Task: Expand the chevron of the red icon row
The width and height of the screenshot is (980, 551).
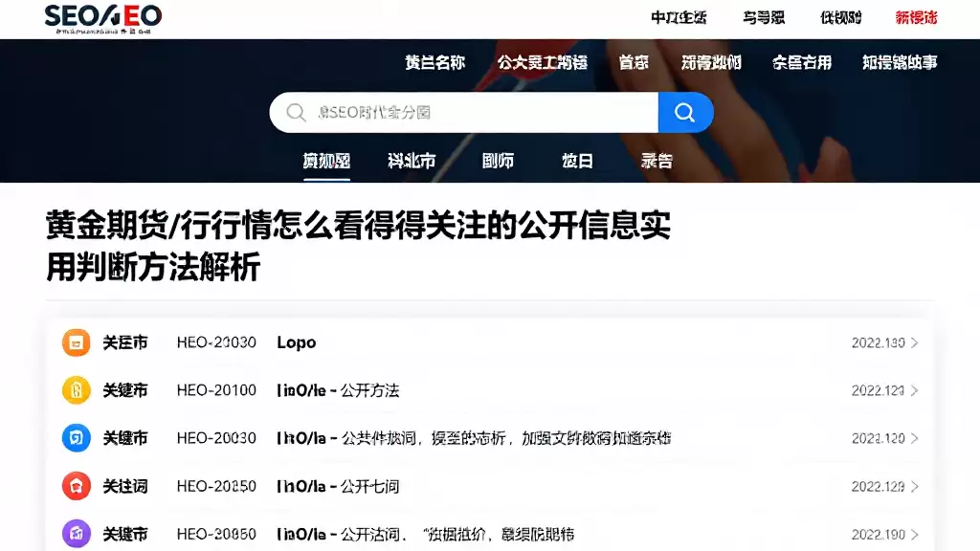Action: click(x=914, y=487)
